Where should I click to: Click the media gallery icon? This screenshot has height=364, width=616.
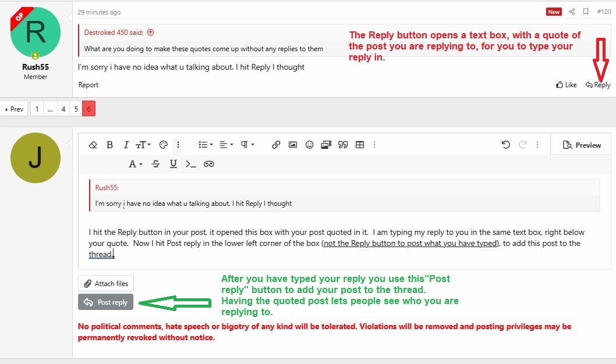326,145
